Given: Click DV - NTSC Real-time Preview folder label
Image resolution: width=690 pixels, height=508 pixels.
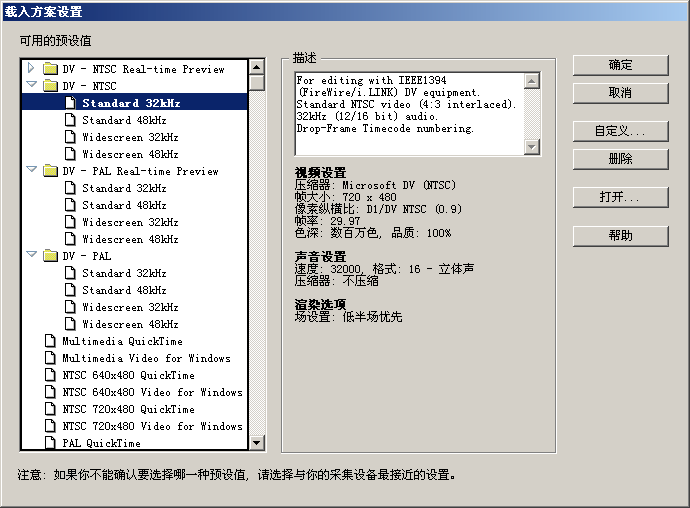Looking at the screenshot, I should [143, 69].
